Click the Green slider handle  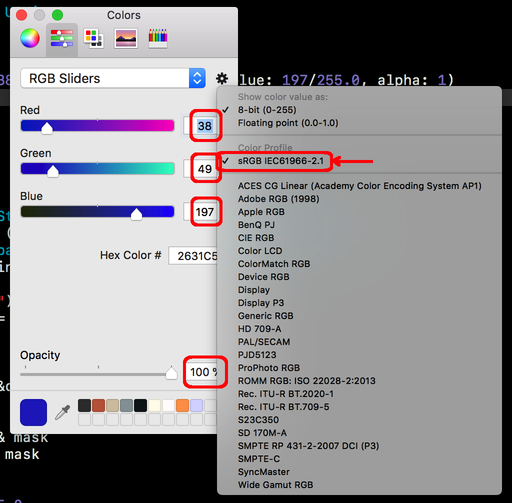(x=53, y=171)
